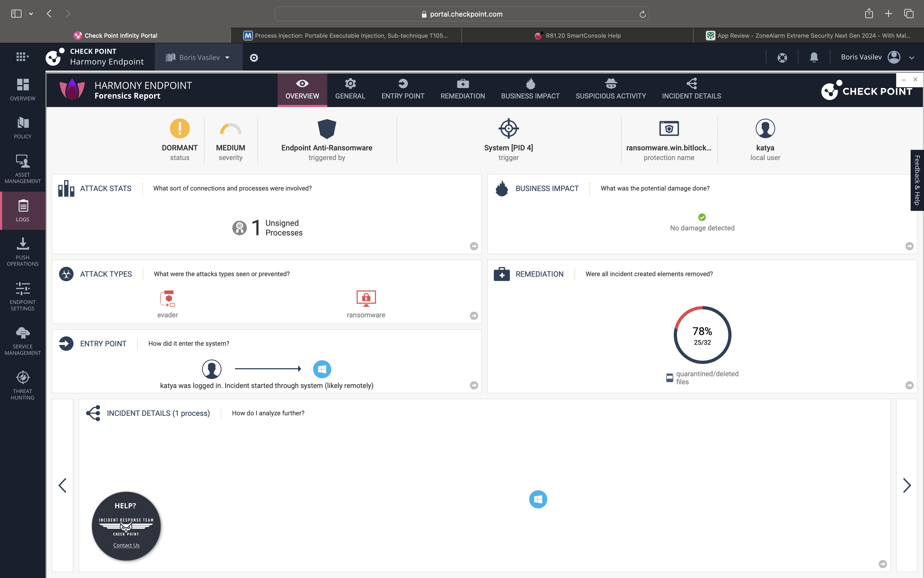Switch to the Process Injection browser tab
This screenshot has height=578, width=924.
[x=346, y=36]
